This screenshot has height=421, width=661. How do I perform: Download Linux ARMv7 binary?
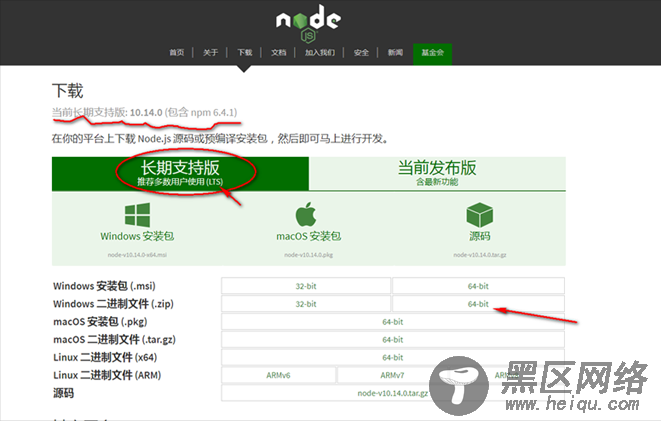pyautogui.click(x=392, y=375)
